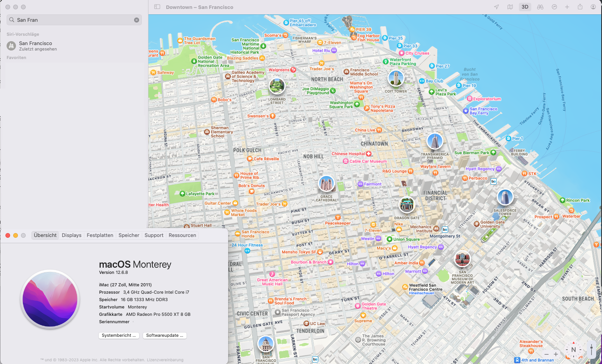Viewport: 602px width, 364px height.
Task: Click the Westfield San Francisco Centre pin
Action: 405,287
